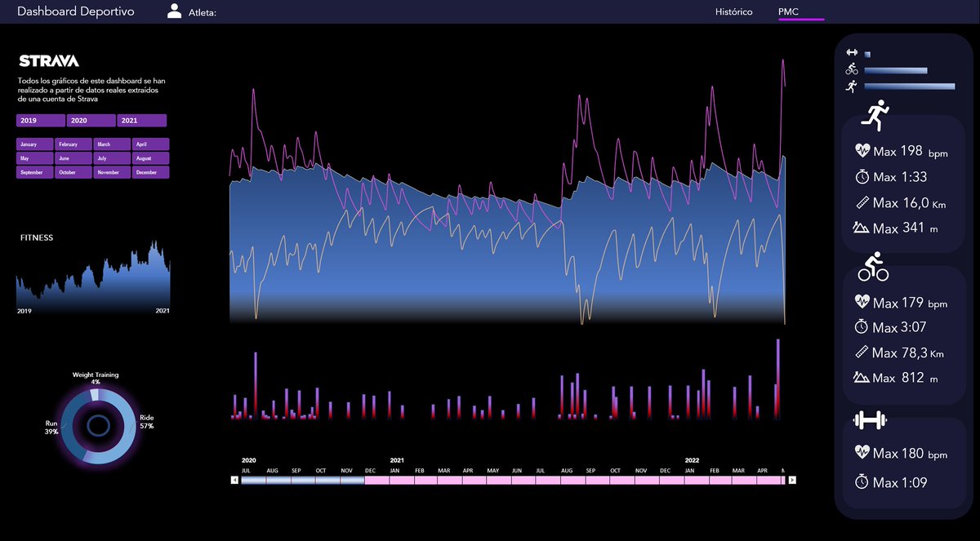The height and width of the screenshot is (541, 980).
Task: Click heart rate icon next to Max 180 bpm
Action: (x=862, y=452)
